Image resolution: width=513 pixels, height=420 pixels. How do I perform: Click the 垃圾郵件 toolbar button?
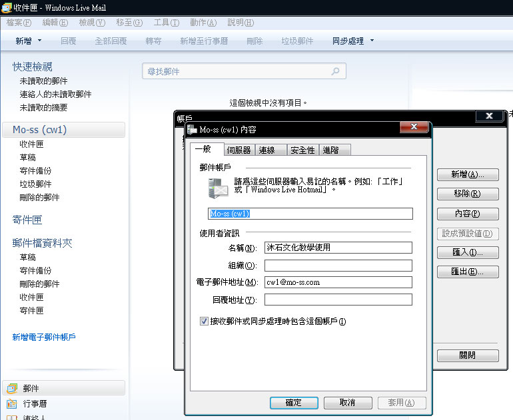pyautogui.click(x=297, y=41)
